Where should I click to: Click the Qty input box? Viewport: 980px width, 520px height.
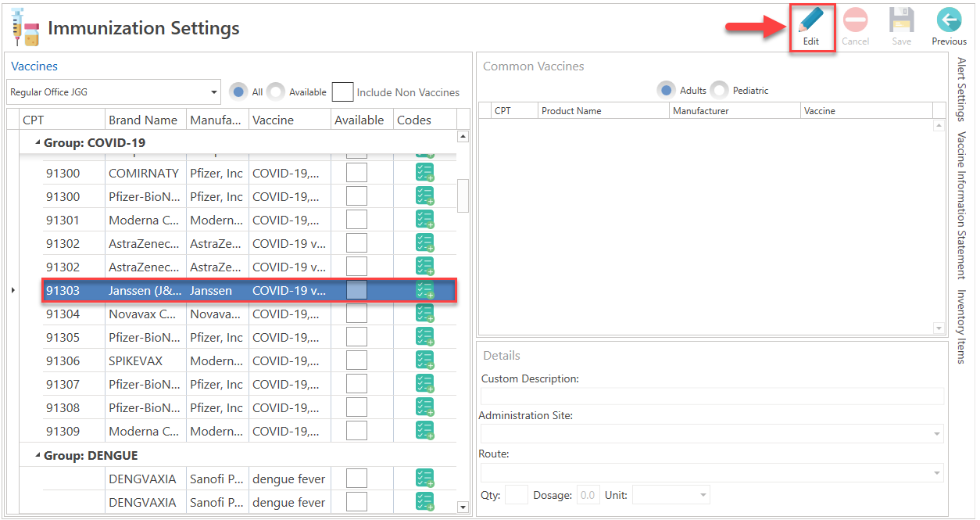[x=517, y=494]
